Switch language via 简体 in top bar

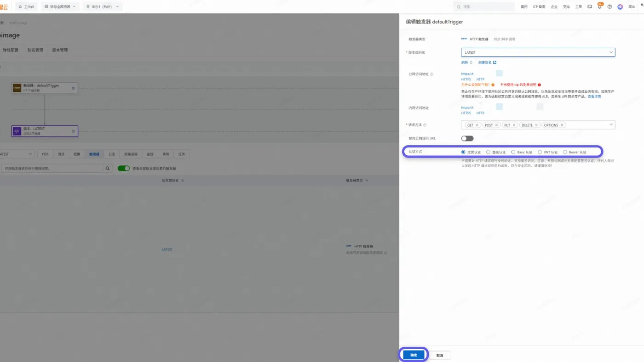[x=632, y=7]
